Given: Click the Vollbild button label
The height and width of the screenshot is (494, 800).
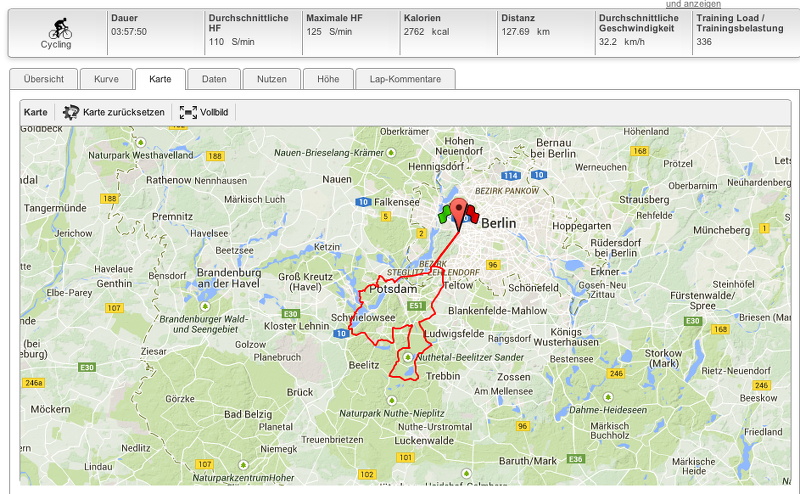Looking at the screenshot, I should point(214,112).
